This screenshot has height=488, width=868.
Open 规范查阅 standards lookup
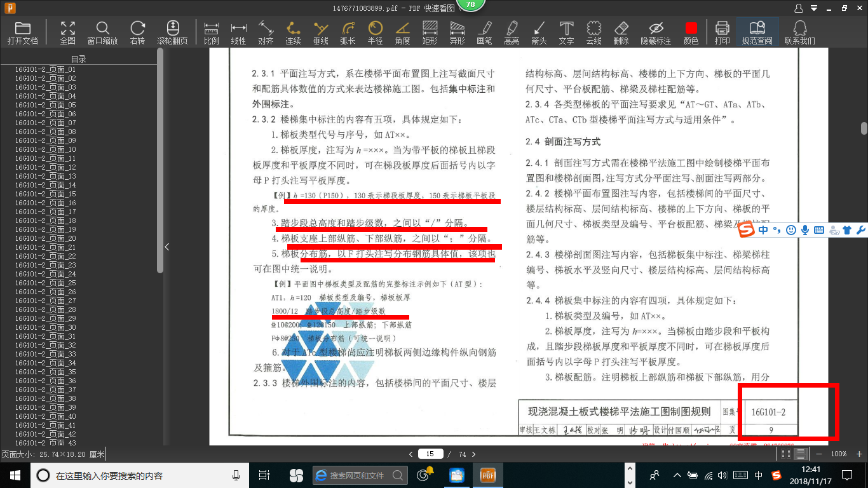pyautogui.click(x=757, y=32)
